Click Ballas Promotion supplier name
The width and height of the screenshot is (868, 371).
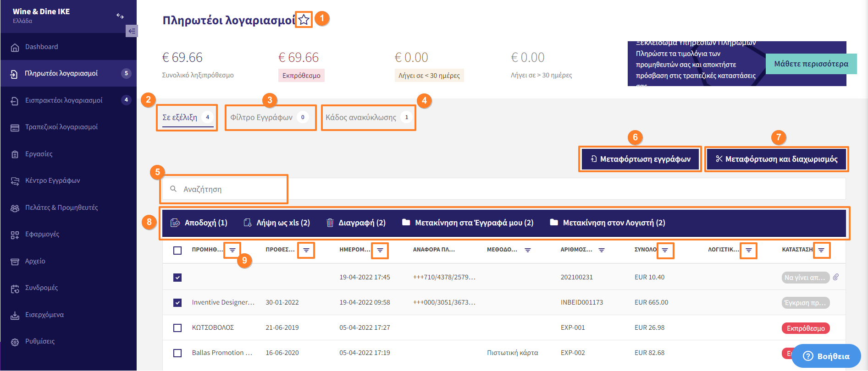(x=222, y=353)
